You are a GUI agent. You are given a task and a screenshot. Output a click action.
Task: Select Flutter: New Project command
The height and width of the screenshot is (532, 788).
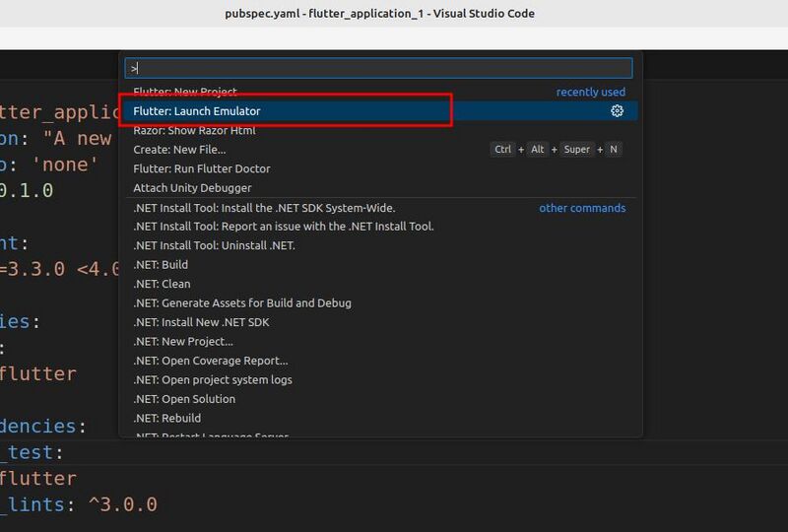coord(380,92)
